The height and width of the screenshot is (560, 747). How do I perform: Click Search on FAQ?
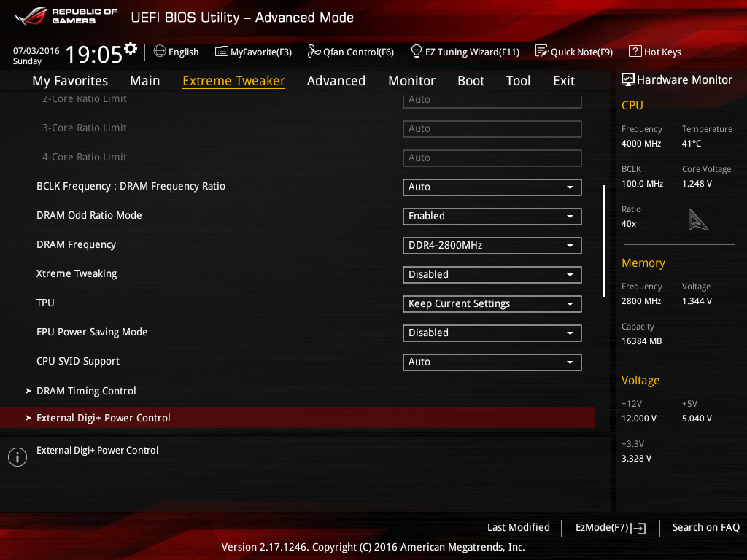pyautogui.click(x=705, y=527)
